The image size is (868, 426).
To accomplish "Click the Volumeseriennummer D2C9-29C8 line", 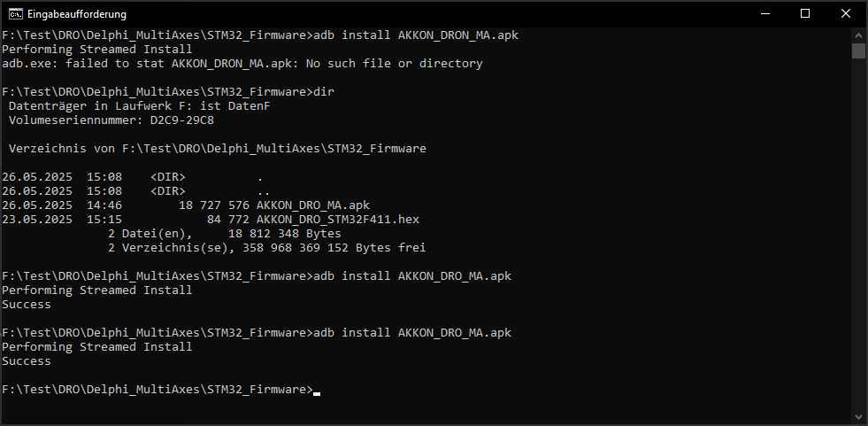I will coord(111,120).
